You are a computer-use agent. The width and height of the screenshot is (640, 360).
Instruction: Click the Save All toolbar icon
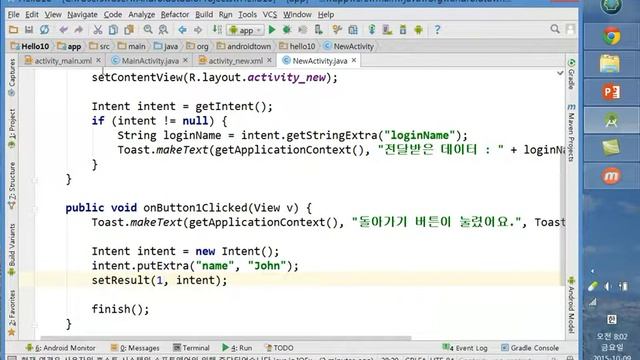tap(29, 30)
